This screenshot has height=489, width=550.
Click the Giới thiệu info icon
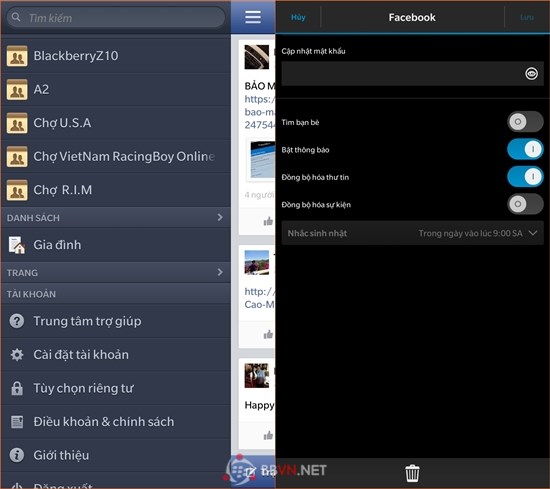[x=17, y=455]
